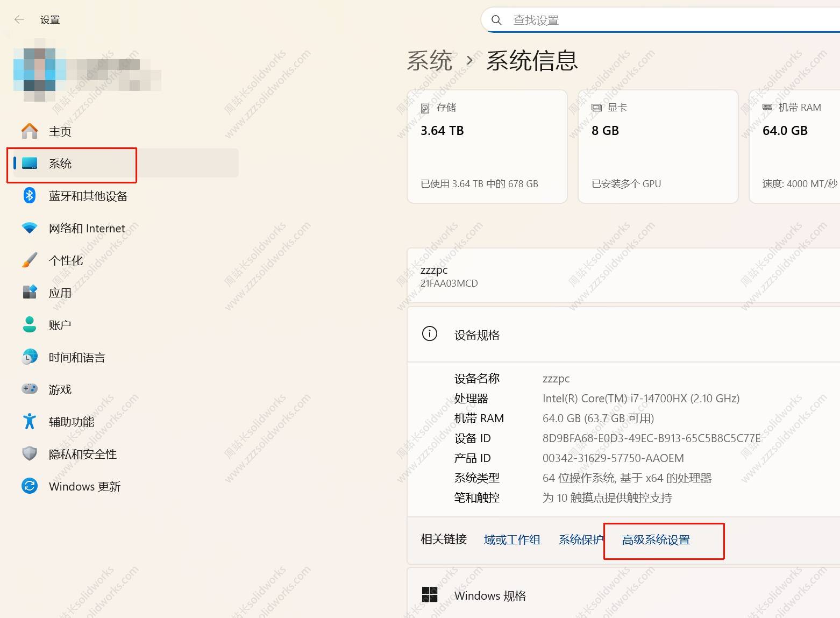The width and height of the screenshot is (840, 618).
Task: Click the home icon beside 主页
Action: [30, 131]
